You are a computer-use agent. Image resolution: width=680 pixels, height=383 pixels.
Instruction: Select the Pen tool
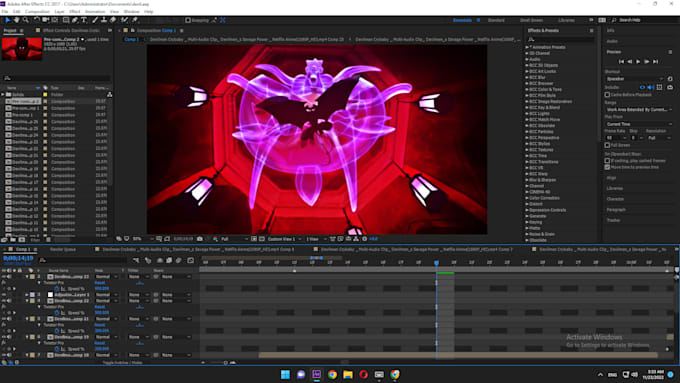[x=75, y=20]
